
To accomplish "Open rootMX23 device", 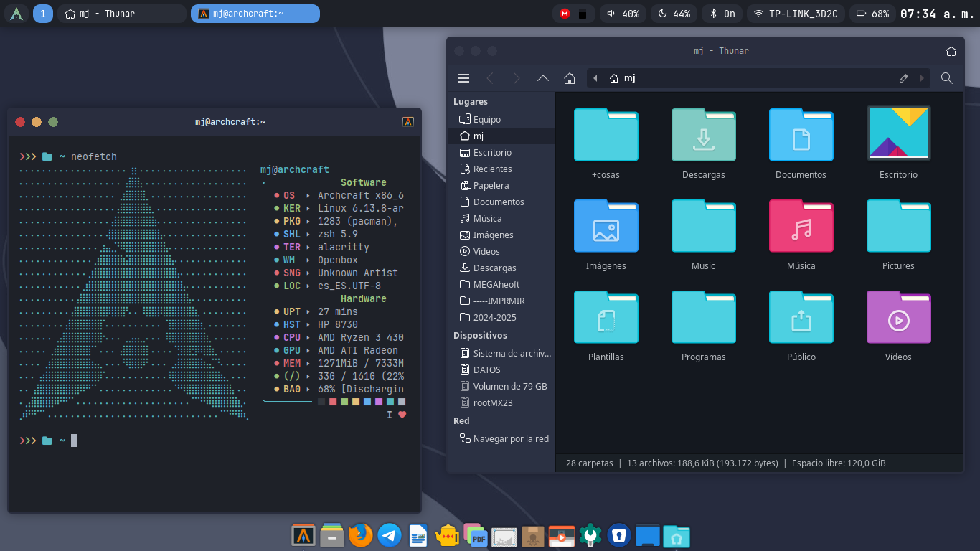I will (x=501, y=402).
